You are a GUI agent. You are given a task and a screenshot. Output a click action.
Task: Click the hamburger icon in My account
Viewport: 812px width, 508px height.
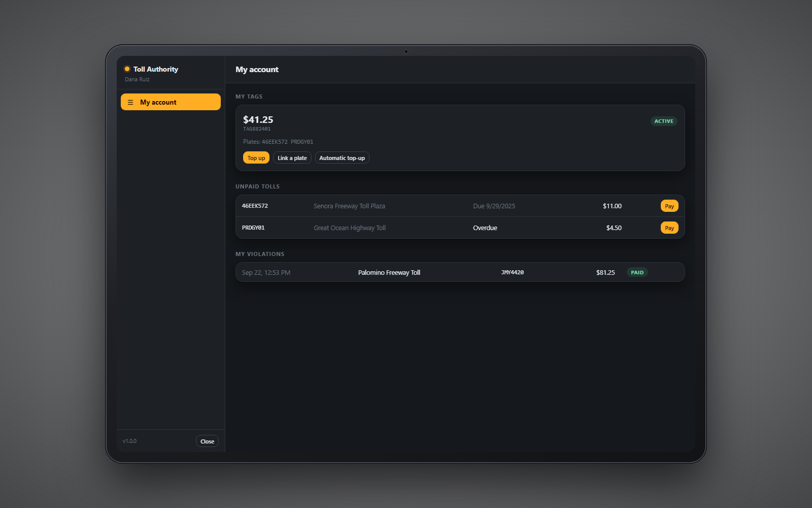130,102
